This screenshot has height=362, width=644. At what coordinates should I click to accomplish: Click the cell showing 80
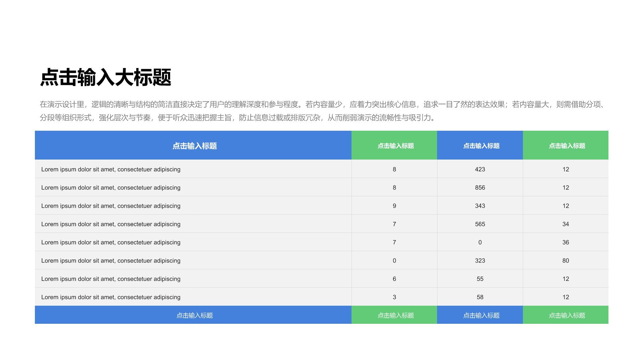click(x=566, y=260)
